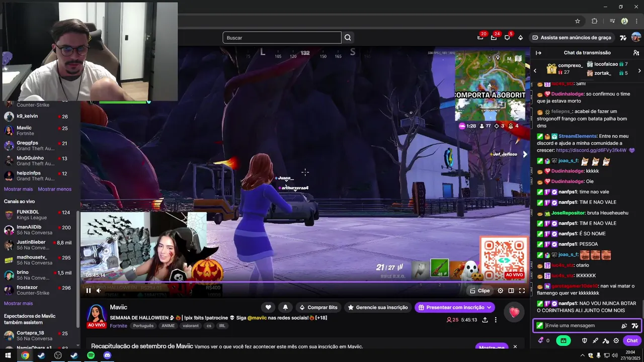This screenshot has height=362, width=644.
Task: Focus the Buscar search field
Action: pyautogui.click(x=282, y=38)
